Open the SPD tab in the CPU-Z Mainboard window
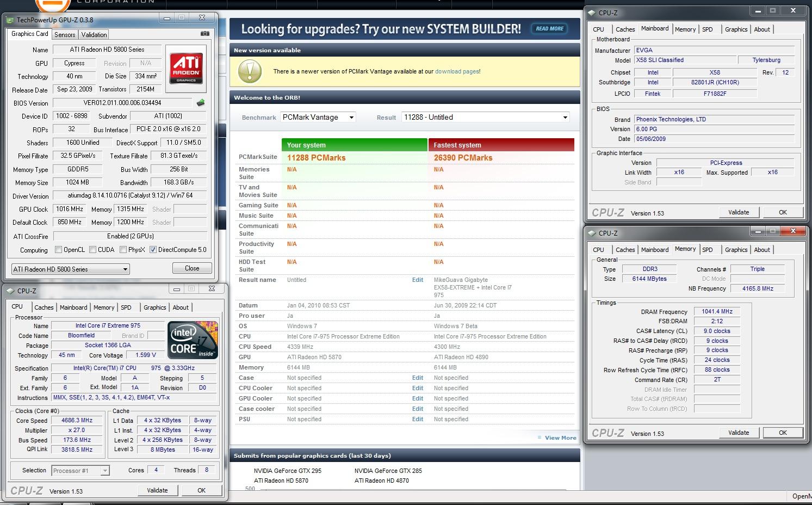This screenshot has height=505, width=812. 708,29
